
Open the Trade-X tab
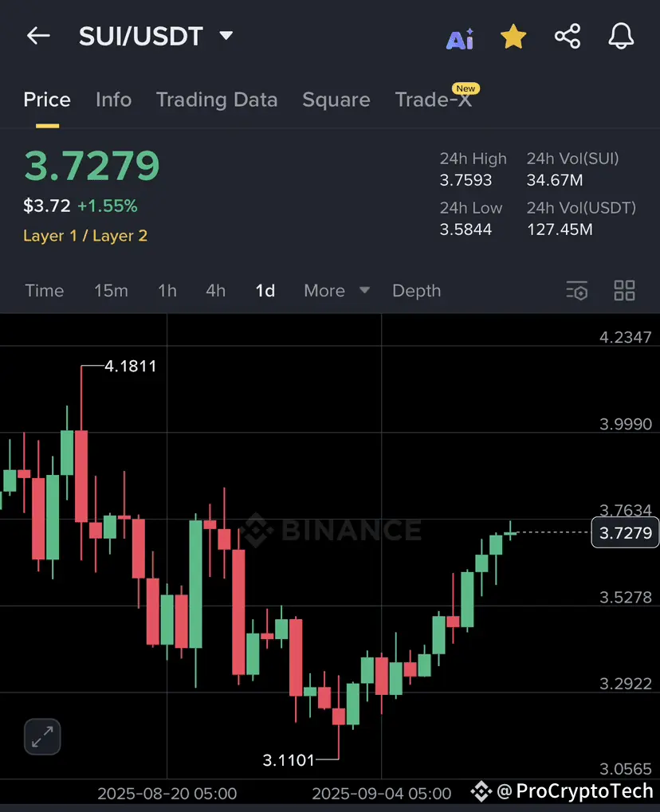click(x=434, y=100)
